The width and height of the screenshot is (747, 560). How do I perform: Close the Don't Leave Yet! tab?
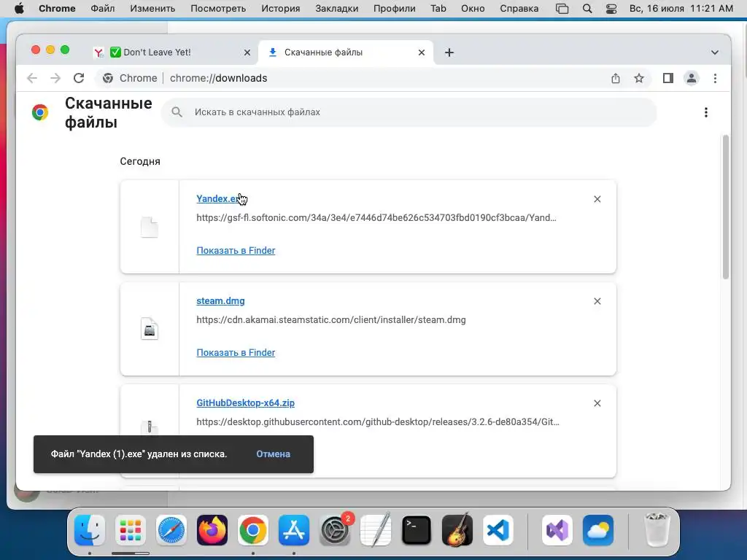click(x=247, y=52)
